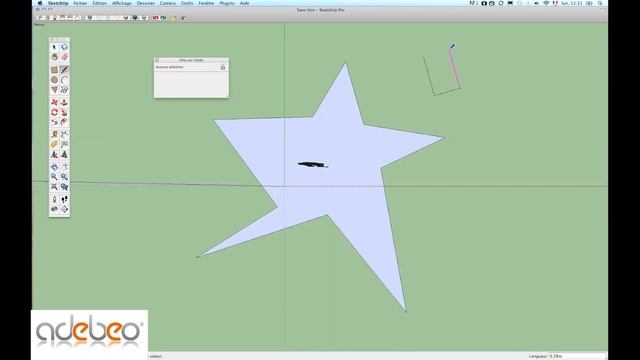The width and height of the screenshot is (640, 360).
Task: Select the Freehand tool
Action: click(64, 90)
